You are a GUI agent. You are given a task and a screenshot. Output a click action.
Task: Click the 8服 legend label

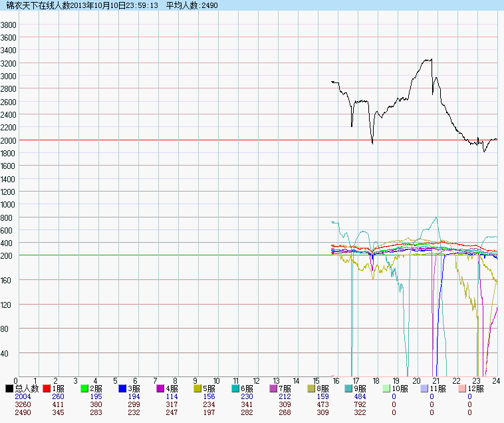tap(324, 388)
